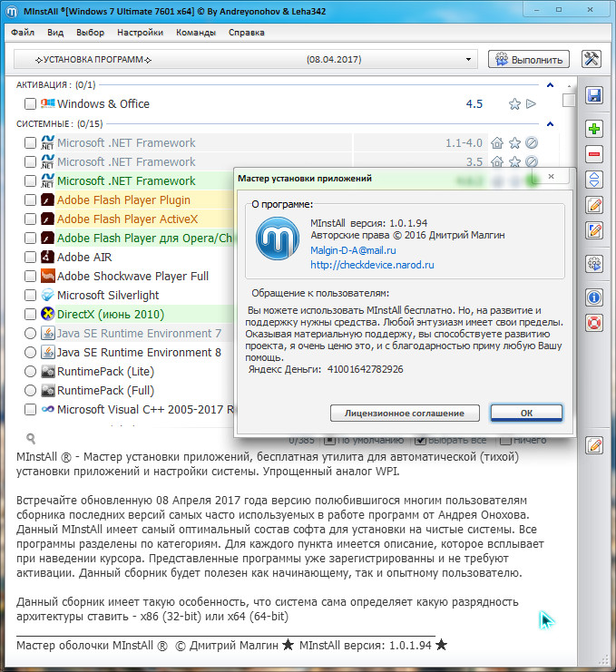Tick the Ничего checkbox below the list
Image resolution: width=616 pixels, height=672 pixels.
click(506, 440)
